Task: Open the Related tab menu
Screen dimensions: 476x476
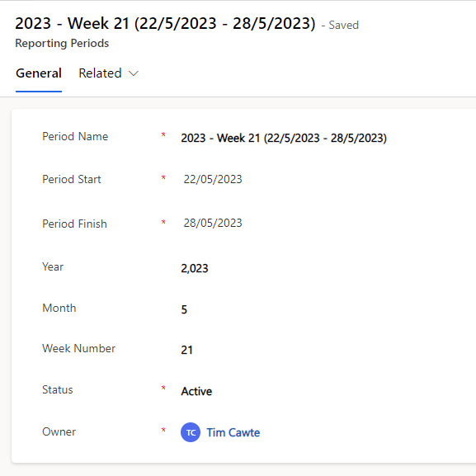Action: (108, 73)
